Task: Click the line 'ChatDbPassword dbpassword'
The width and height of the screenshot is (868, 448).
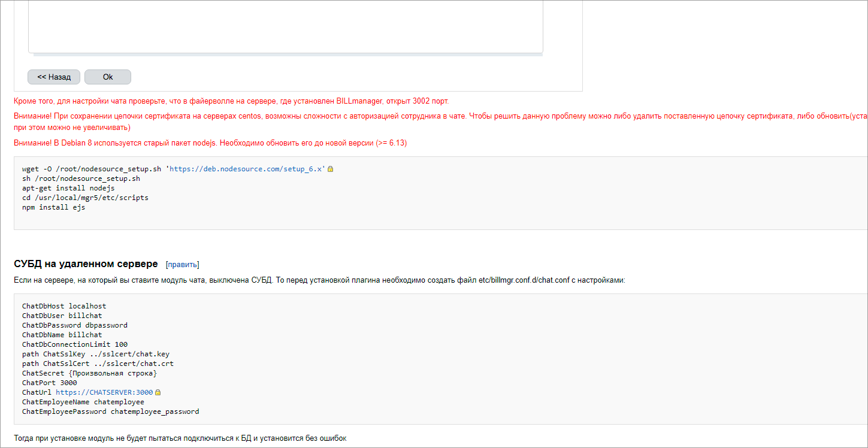Action: point(75,325)
